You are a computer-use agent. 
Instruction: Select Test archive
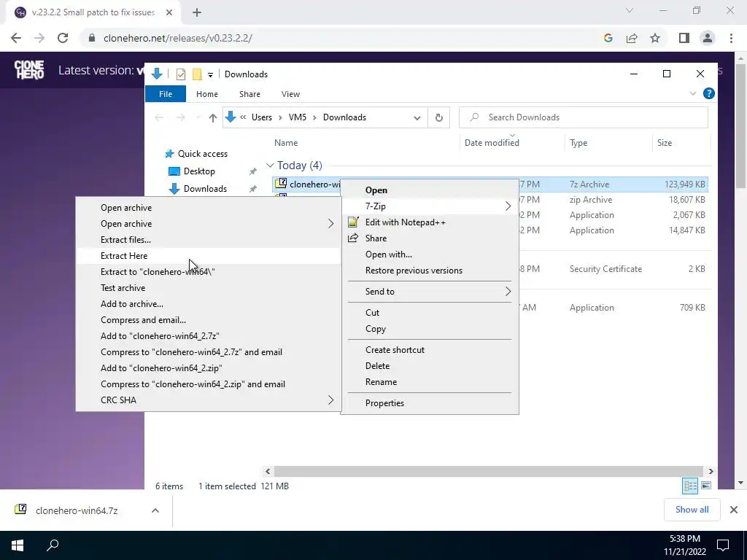(x=208, y=288)
